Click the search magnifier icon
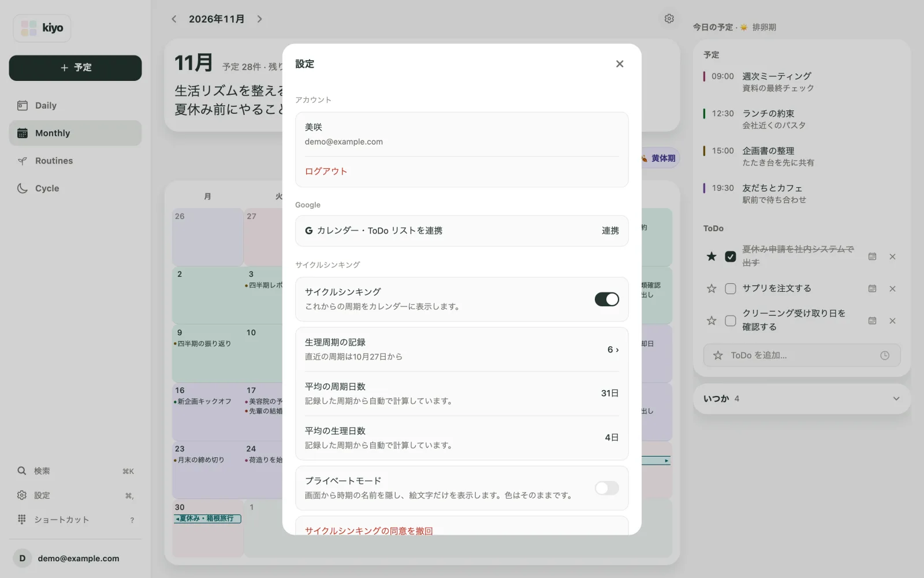This screenshot has height=578, width=924. tap(22, 471)
